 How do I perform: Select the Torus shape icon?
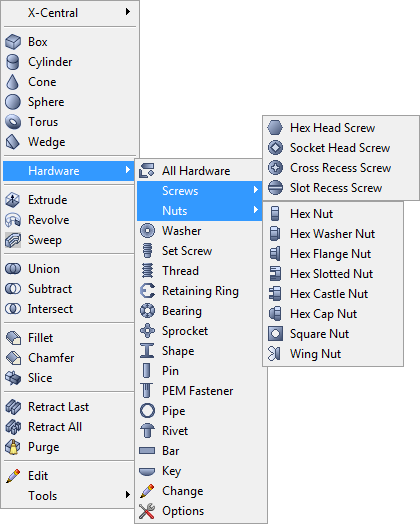click(x=13, y=122)
